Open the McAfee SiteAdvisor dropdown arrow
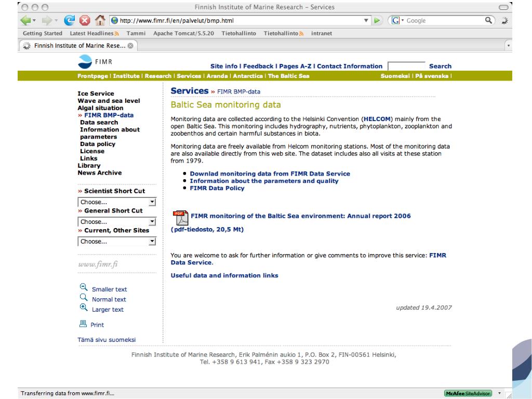This screenshot has height=399, width=532. 499,393
